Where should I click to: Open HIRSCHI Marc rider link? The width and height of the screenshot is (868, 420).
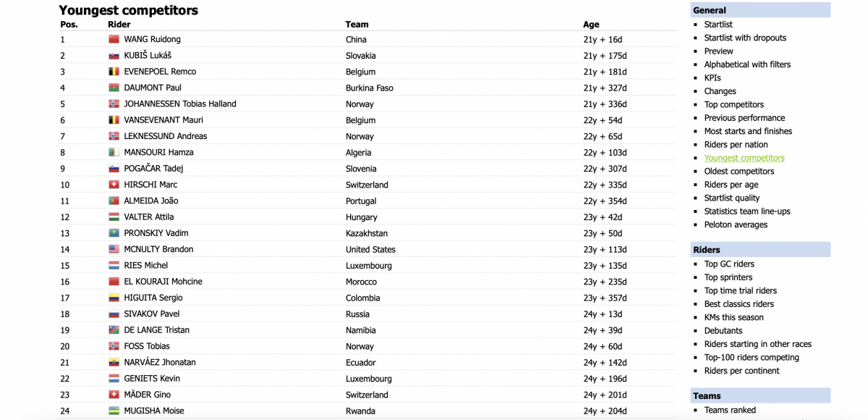pyautogui.click(x=150, y=185)
